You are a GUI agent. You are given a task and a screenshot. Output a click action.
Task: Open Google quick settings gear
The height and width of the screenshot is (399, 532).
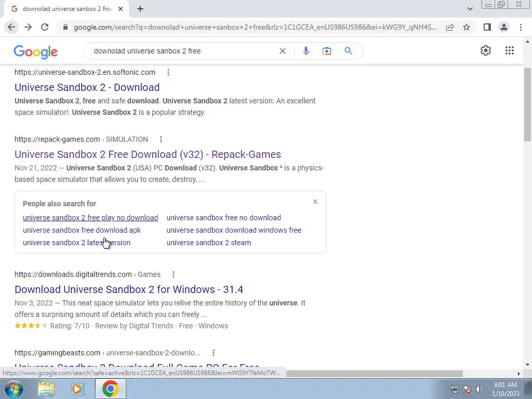pos(486,50)
